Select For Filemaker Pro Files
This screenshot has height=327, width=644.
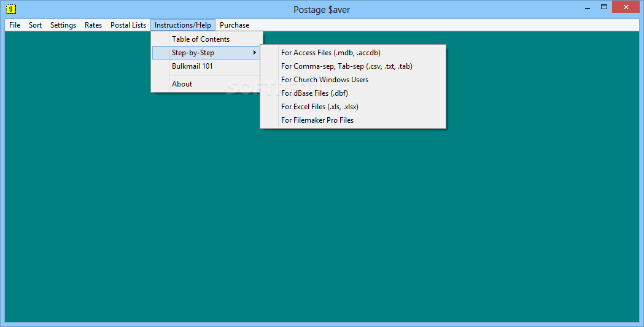pos(353,120)
